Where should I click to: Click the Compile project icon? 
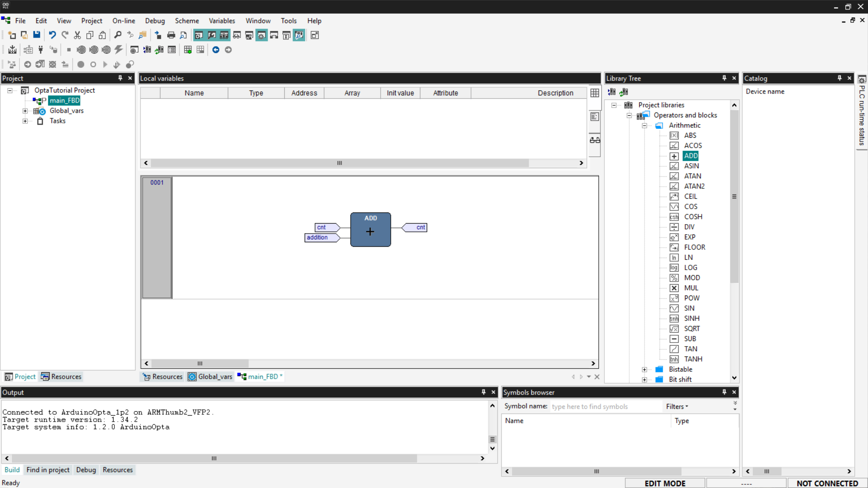coord(12,50)
